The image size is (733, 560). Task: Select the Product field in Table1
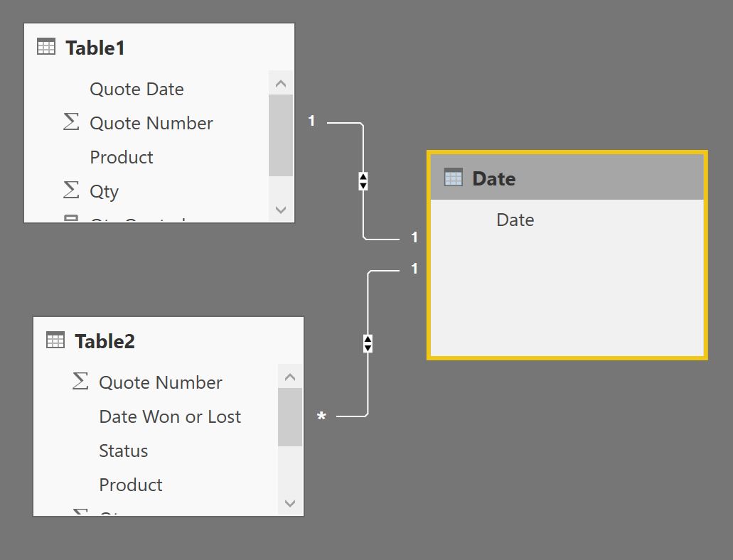[122, 157]
